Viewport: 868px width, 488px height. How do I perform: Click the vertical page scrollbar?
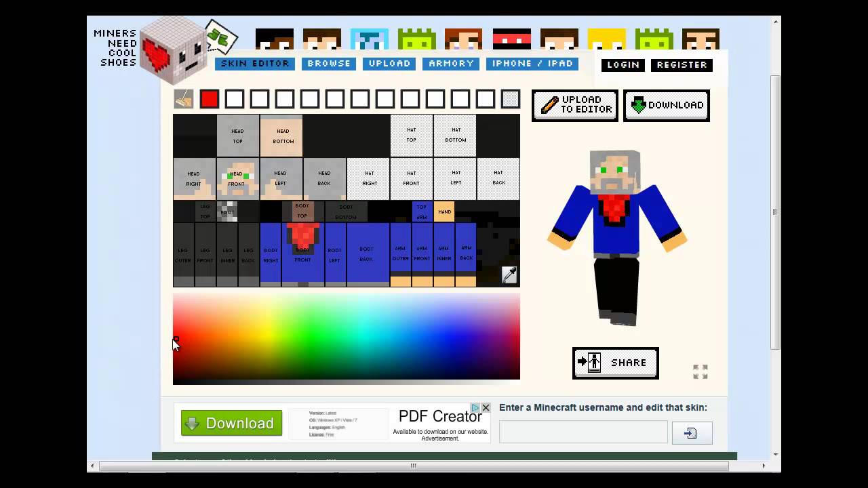pos(776,211)
